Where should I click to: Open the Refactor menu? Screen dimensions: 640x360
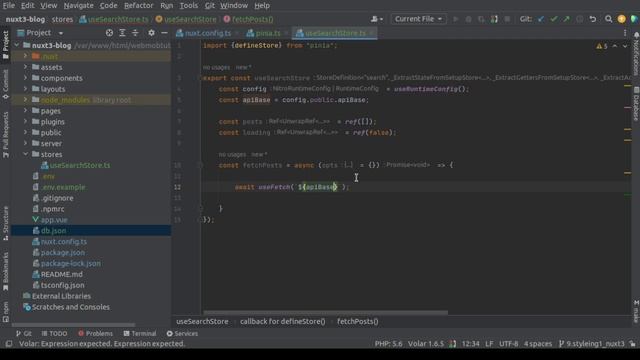pos(138,6)
